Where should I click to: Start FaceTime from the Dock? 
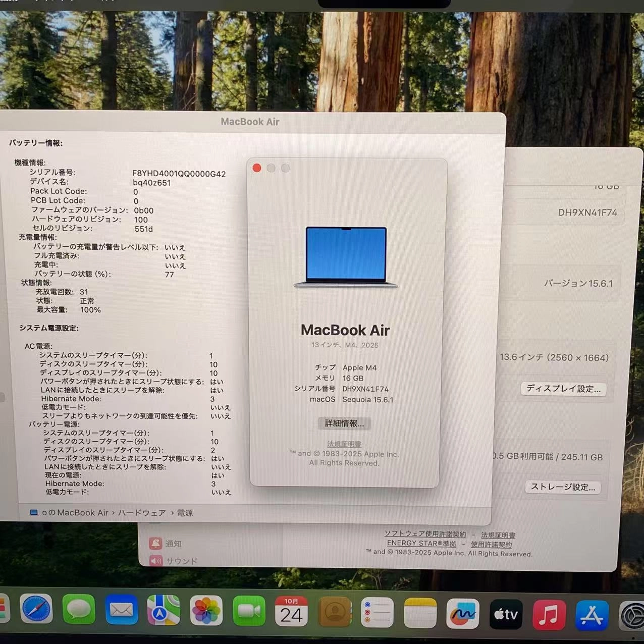[249, 611]
